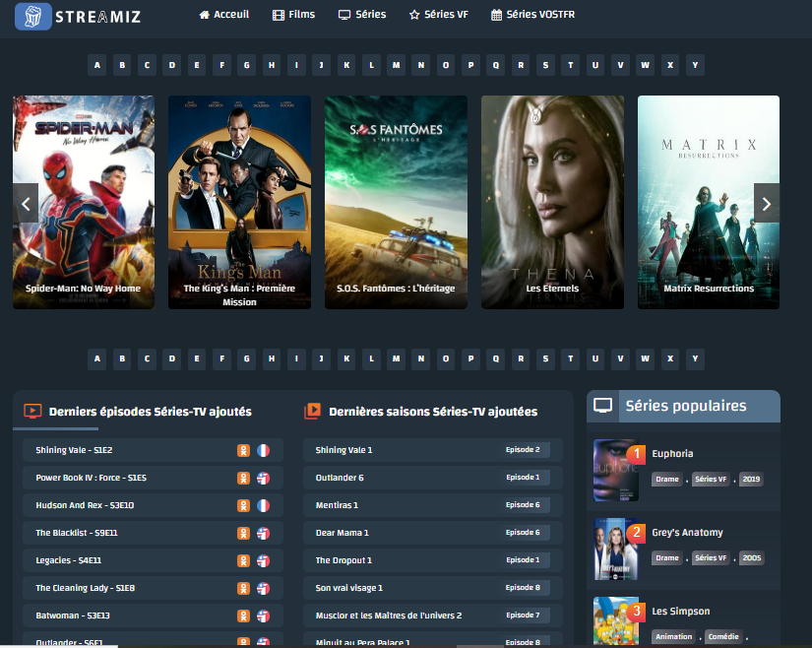This screenshot has height=648, width=812.
Task: Click the orange OK icon for Shining Vale - S1E2
Action: pyautogui.click(x=243, y=451)
